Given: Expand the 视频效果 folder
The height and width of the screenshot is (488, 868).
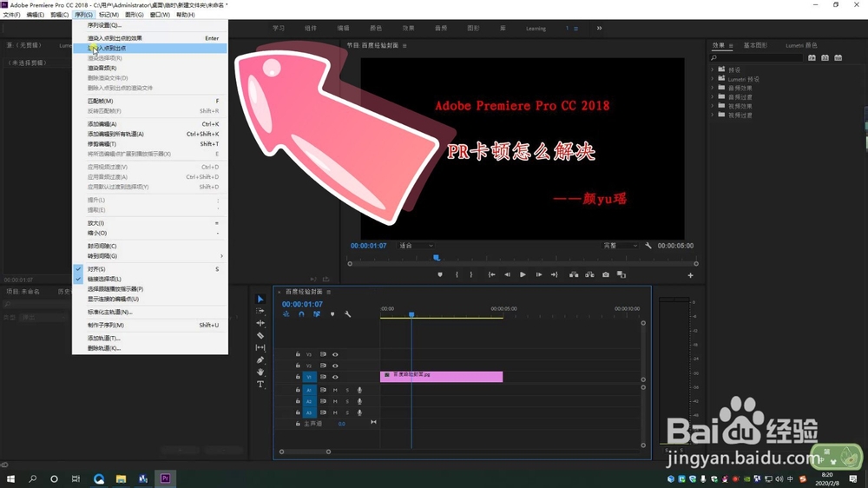Looking at the screenshot, I should (713, 106).
